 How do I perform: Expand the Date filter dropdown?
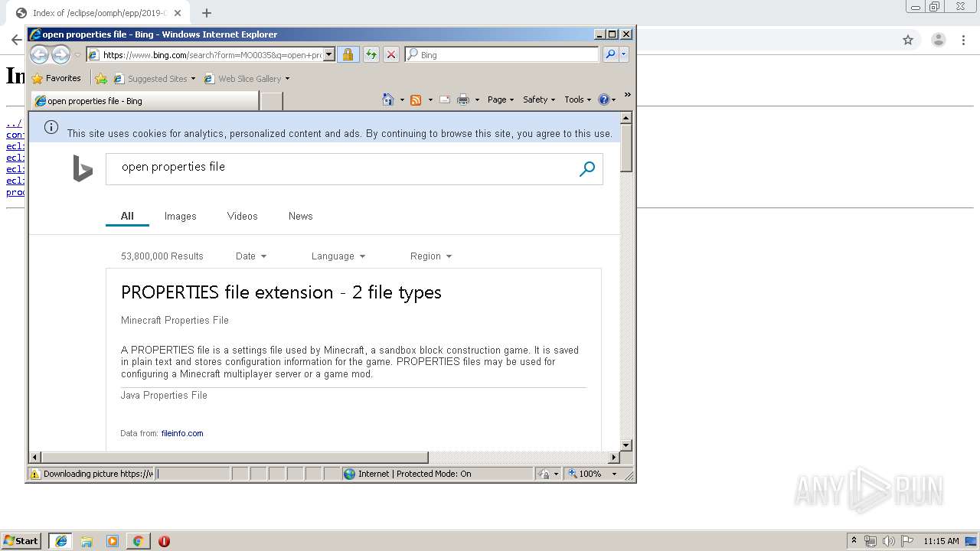[251, 256]
